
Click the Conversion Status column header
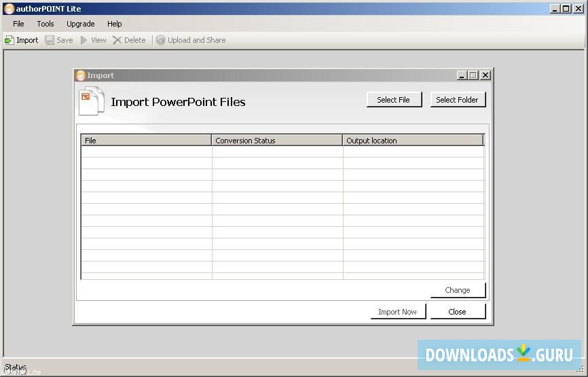point(277,141)
